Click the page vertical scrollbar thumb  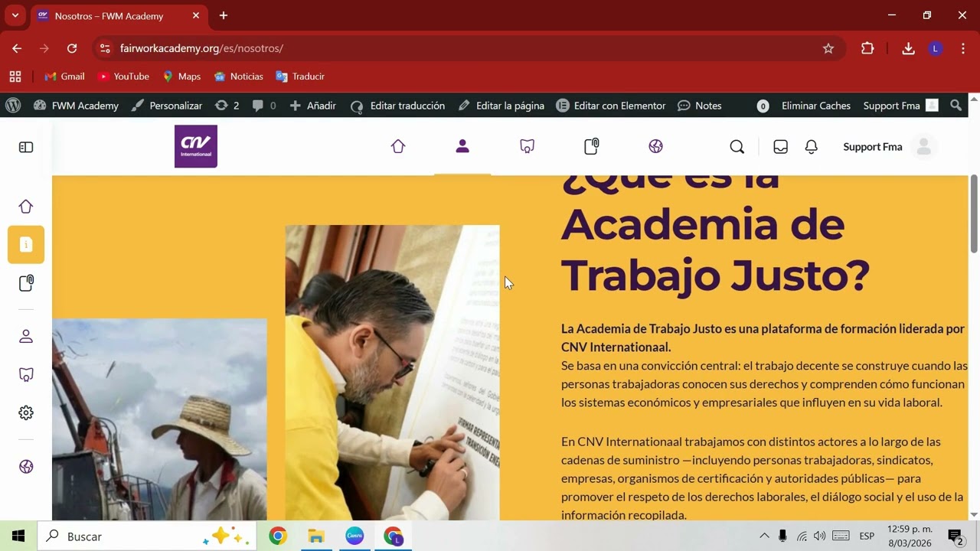[974, 214]
